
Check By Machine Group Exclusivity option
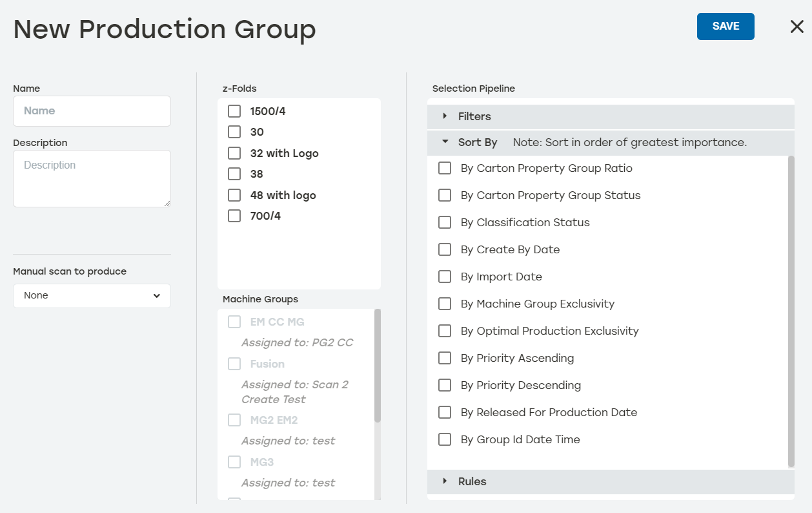click(x=444, y=304)
